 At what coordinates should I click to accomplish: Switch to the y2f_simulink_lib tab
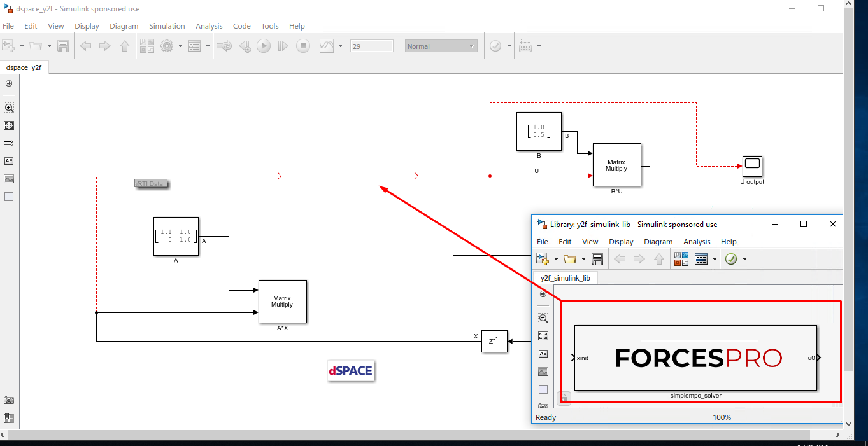click(566, 278)
